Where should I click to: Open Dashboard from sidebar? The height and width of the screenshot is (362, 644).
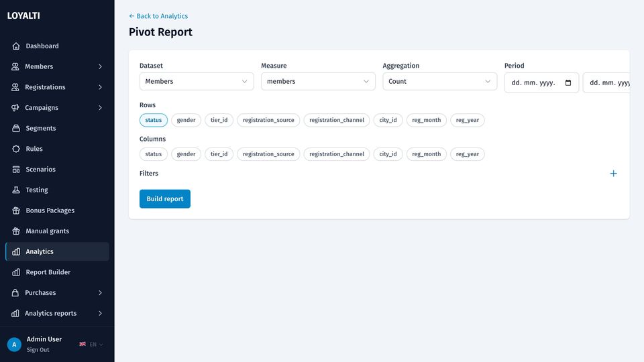point(57,46)
